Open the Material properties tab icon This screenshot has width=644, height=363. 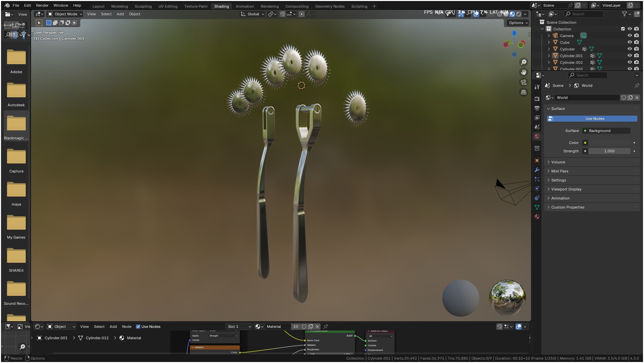(x=537, y=217)
